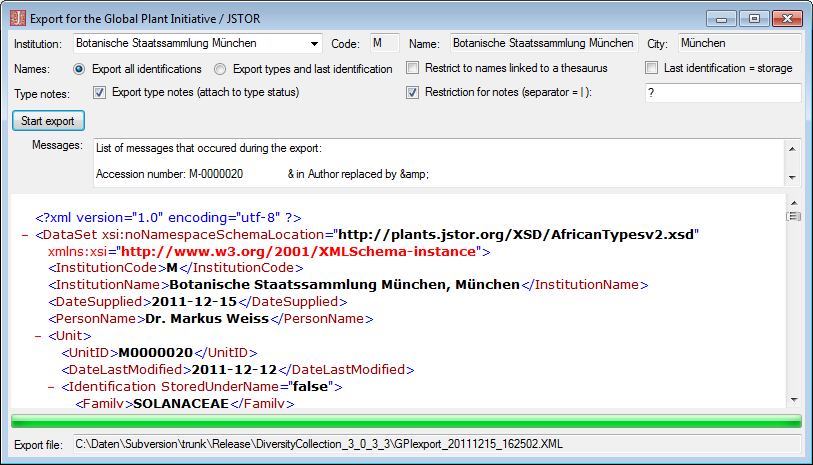Image resolution: width=813 pixels, height=465 pixels.
Task: Click the xml version declaration line
Action: pos(168,217)
